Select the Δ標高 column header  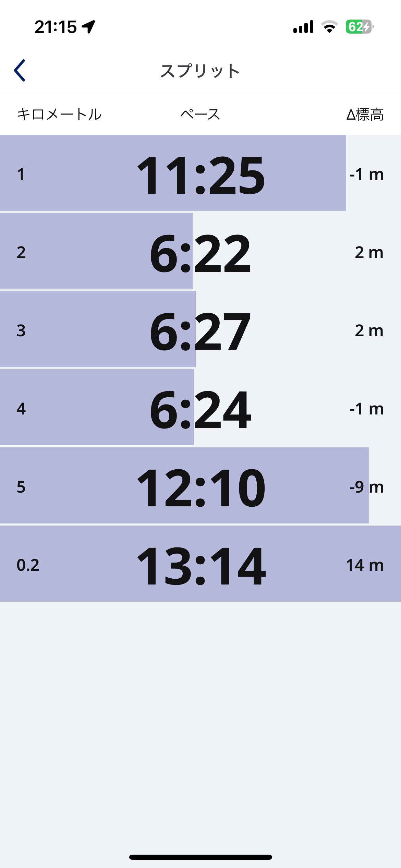[365, 114]
